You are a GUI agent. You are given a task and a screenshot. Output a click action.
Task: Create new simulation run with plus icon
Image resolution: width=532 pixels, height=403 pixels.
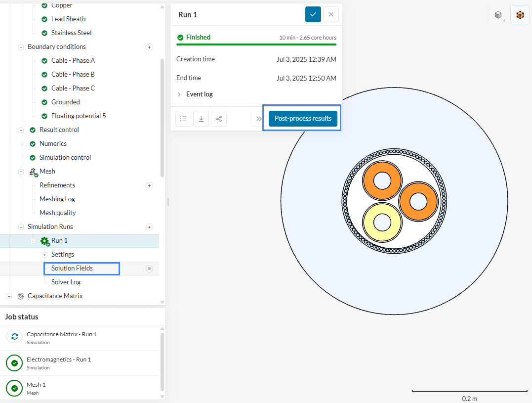pyautogui.click(x=149, y=227)
